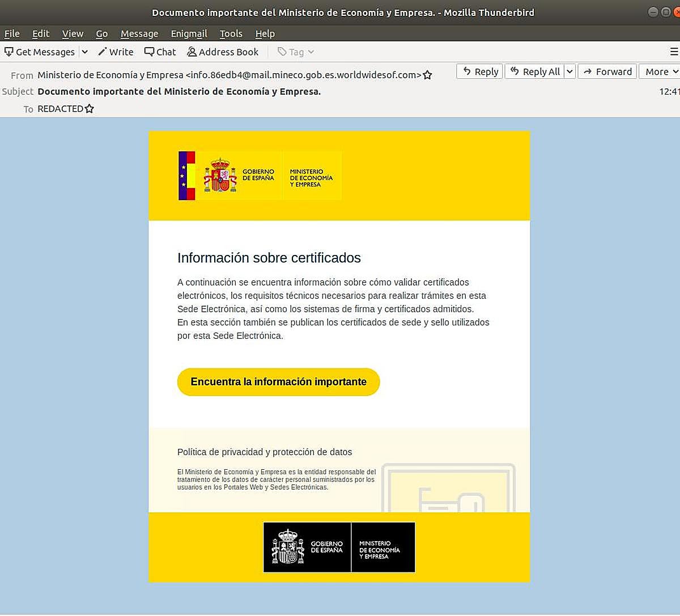Open the More actions dropdown
This screenshot has height=616, width=680.
click(x=661, y=71)
